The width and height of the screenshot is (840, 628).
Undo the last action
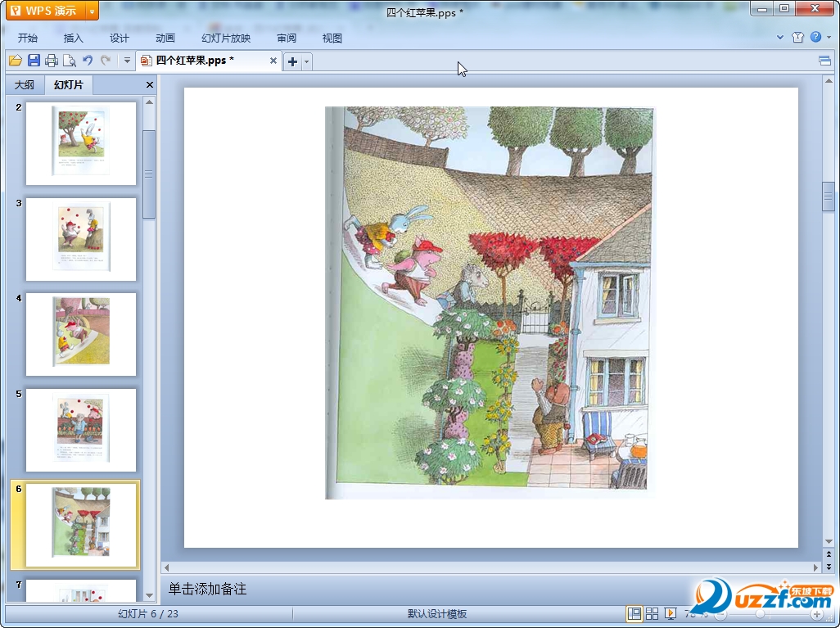pos(88,61)
